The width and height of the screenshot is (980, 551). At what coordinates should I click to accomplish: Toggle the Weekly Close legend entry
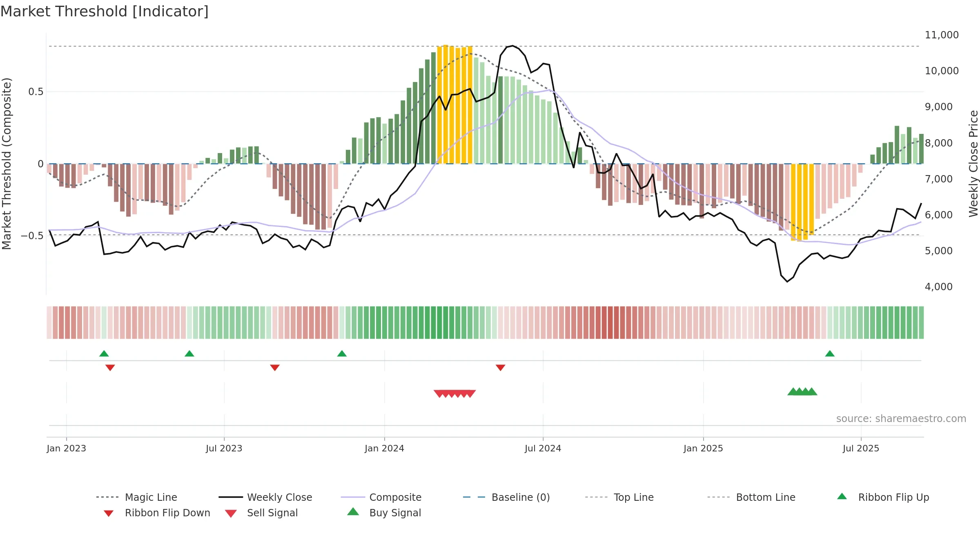pyautogui.click(x=265, y=497)
